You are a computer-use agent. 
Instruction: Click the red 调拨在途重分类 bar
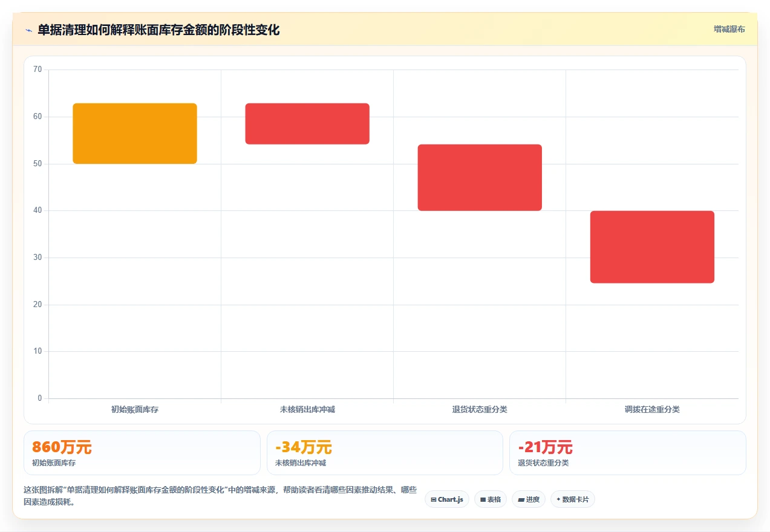coord(652,247)
